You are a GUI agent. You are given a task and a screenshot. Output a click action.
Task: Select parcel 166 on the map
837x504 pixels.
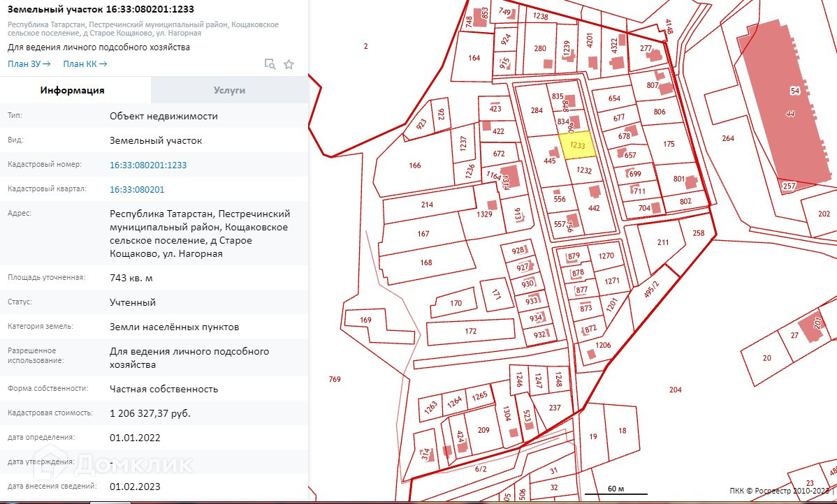[415, 165]
